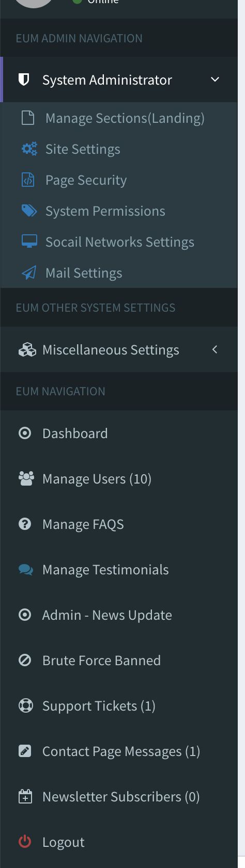Viewport: 245px width, 868px height.
Task: Open Manage FAQS page
Action: 119,524
